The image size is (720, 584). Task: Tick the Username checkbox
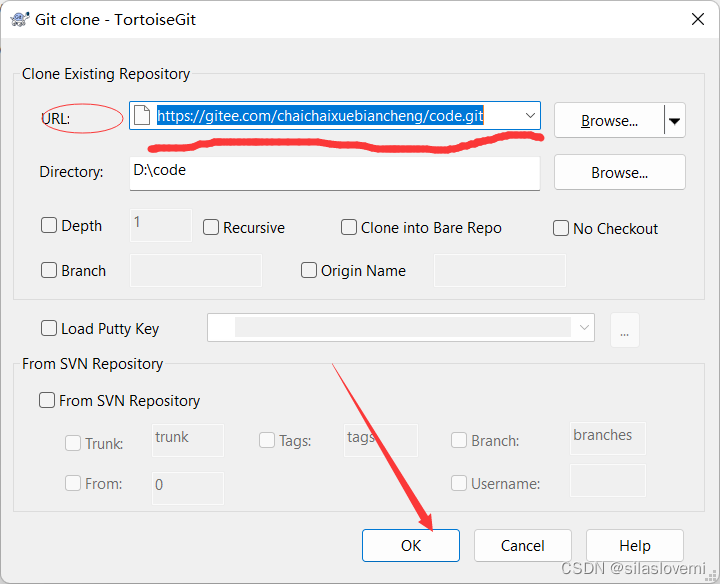(x=459, y=483)
